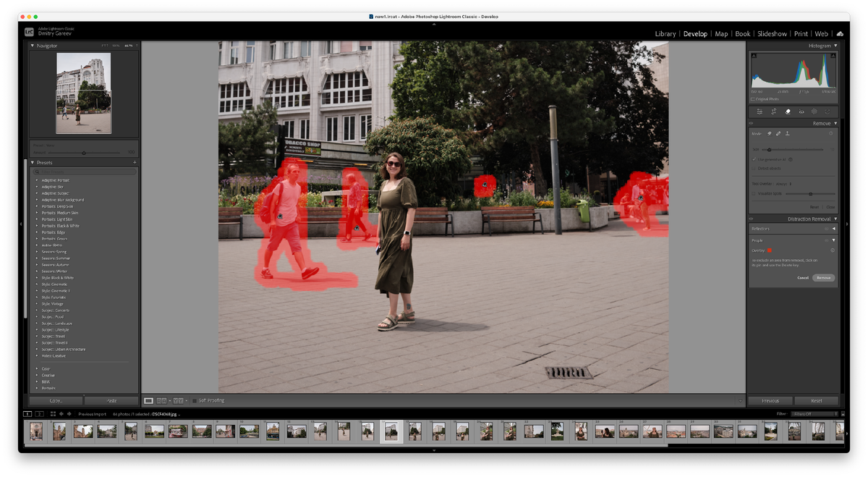Screen dimensions: 868x477
Task: Choose the Heal bandage mode icon
Action: pos(778,134)
